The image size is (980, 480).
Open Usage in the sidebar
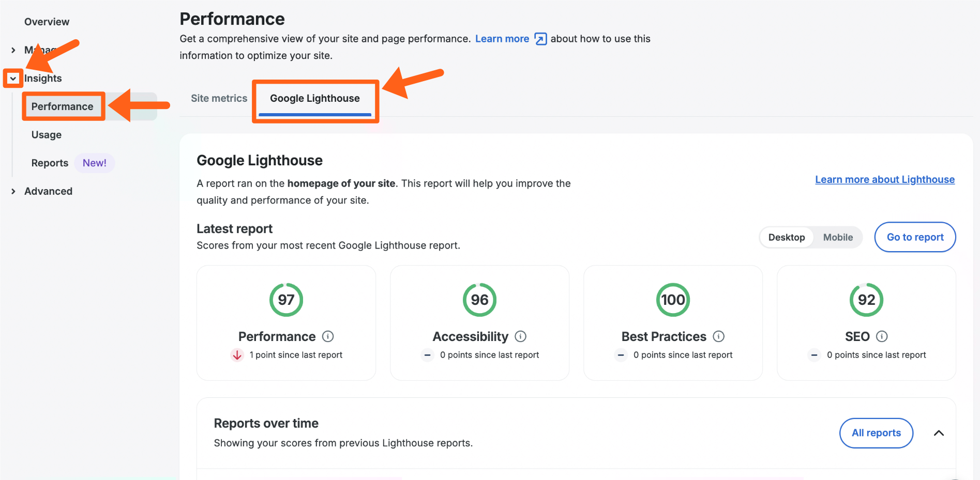[x=47, y=135]
